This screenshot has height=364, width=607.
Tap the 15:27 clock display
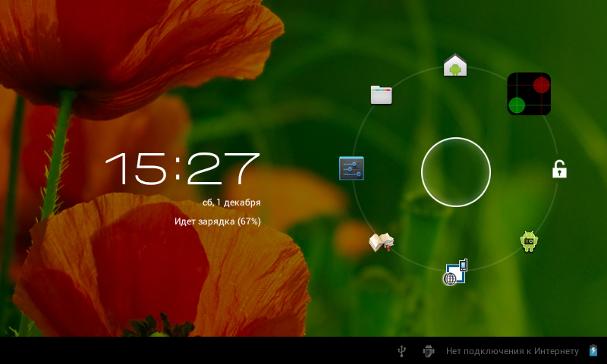(182, 168)
